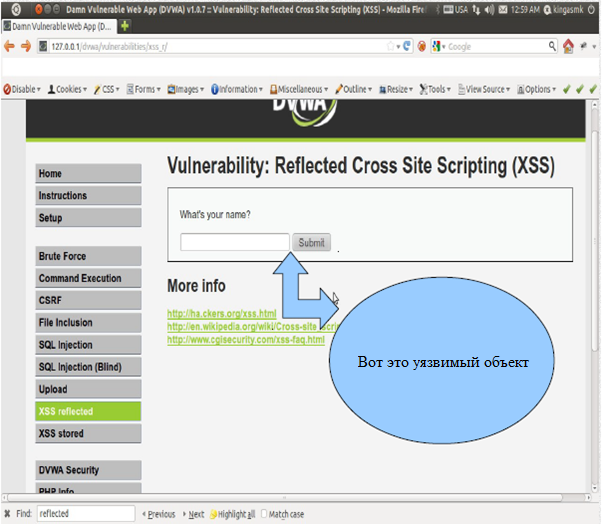Click the search magnifier icon
Image resolution: width=602 pixels, height=524 pixels.
553,46
